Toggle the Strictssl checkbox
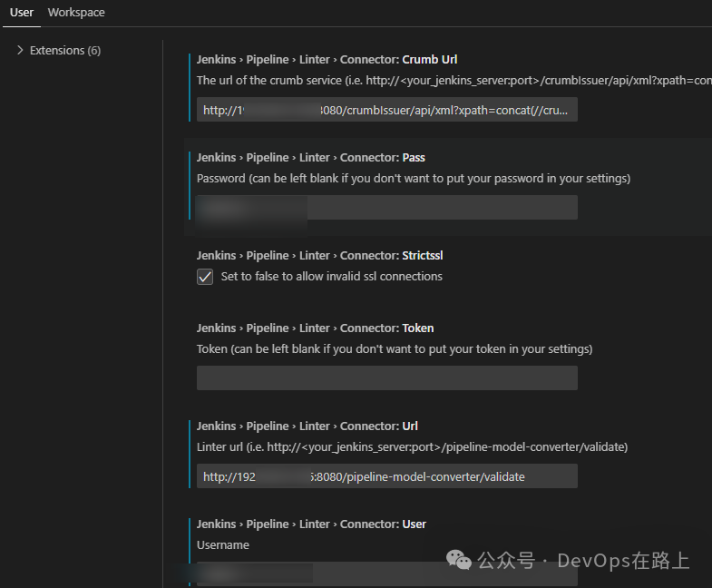The height and width of the screenshot is (588, 712). [x=205, y=276]
